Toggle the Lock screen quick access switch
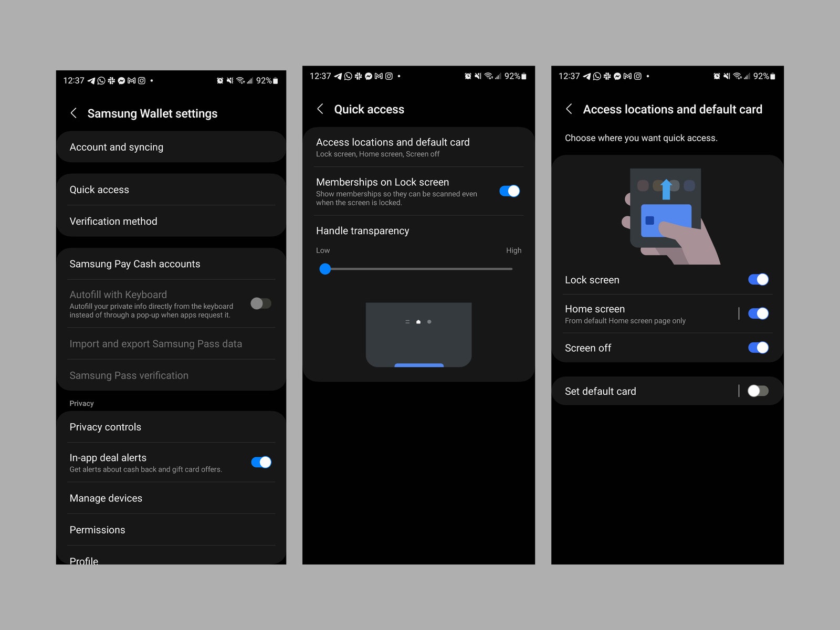The width and height of the screenshot is (840, 630). 758,279
